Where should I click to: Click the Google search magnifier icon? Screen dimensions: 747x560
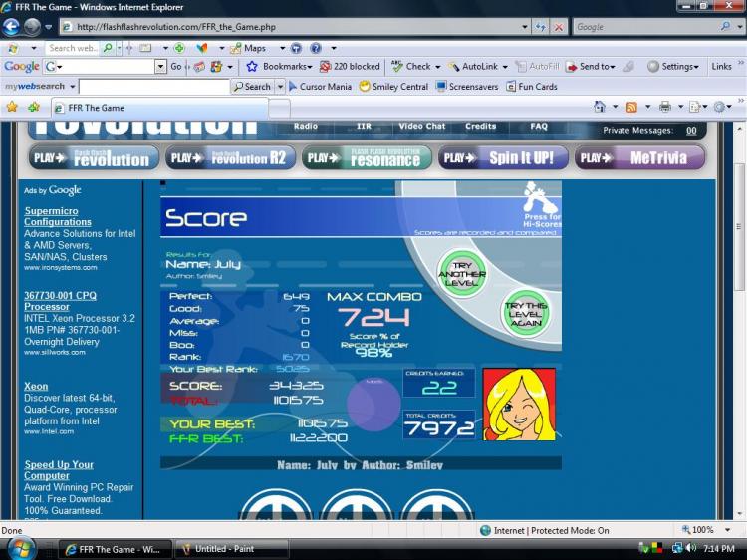click(725, 27)
